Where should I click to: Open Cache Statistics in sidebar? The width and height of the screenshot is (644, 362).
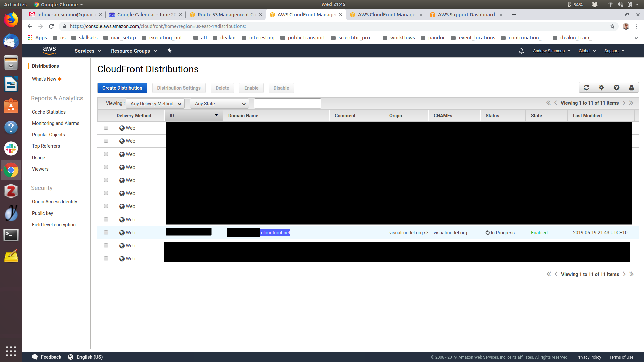coord(49,112)
